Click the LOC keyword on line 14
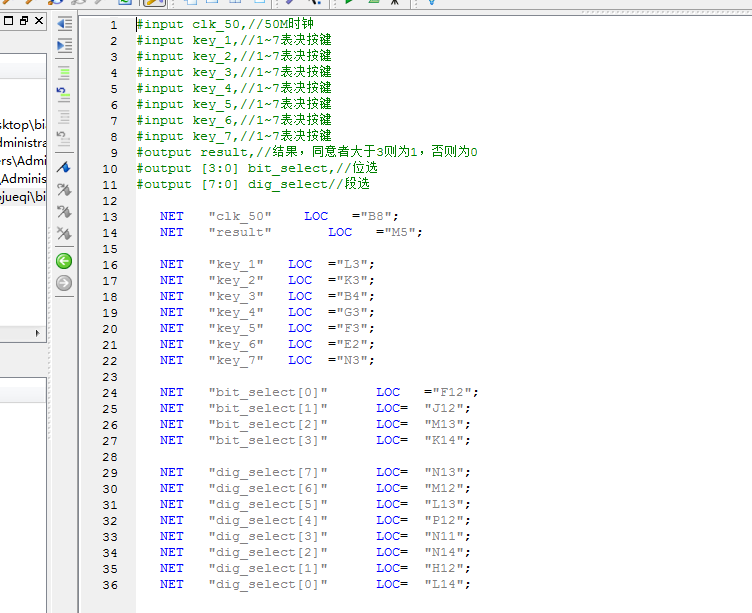The height and width of the screenshot is (613, 752). 340,232
